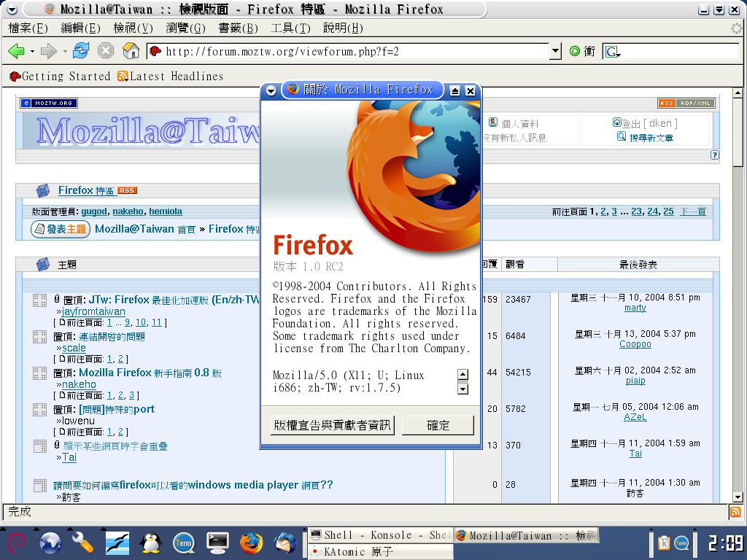Expand the URL bar history dropdown
This screenshot has height=560, width=747.
(555, 52)
